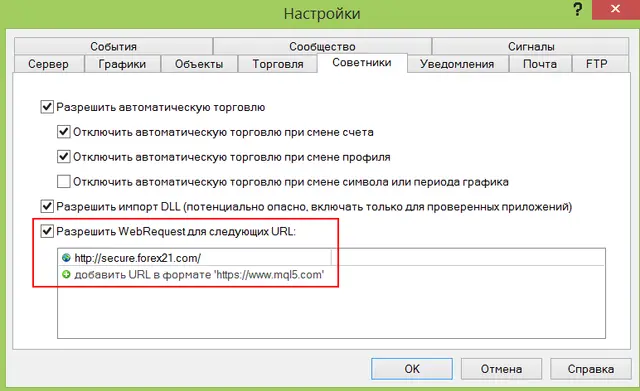The width and height of the screenshot is (640, 391).
Task: Uncheck 'при смене счета' option
Action: [x=64, y=132]
